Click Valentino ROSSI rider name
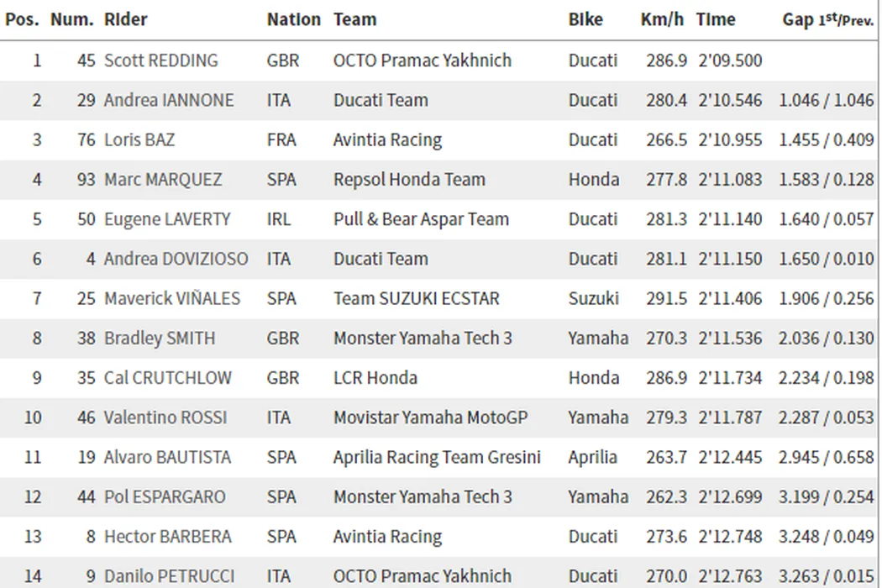The image size is (882, 588). click(x=165, y=417)
